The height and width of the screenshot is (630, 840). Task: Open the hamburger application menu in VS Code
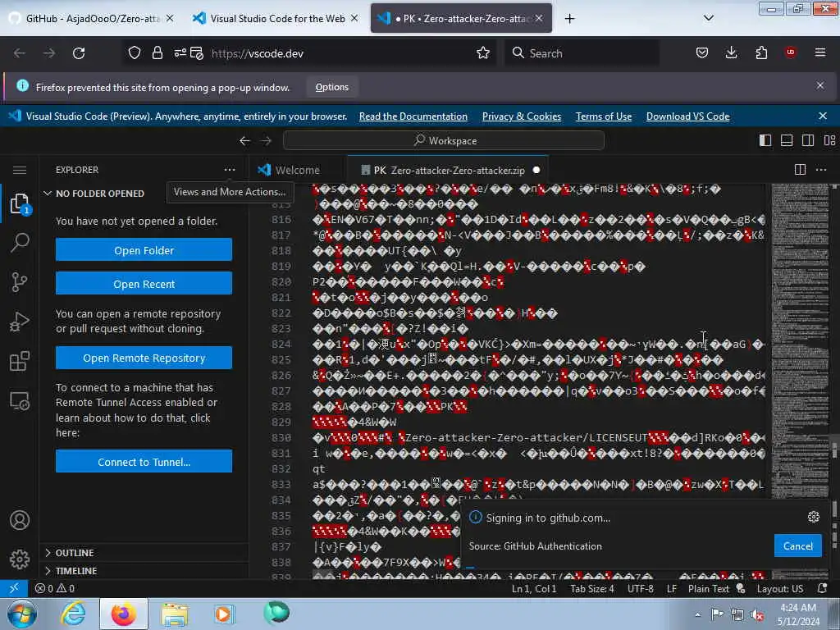coord(20,170)
